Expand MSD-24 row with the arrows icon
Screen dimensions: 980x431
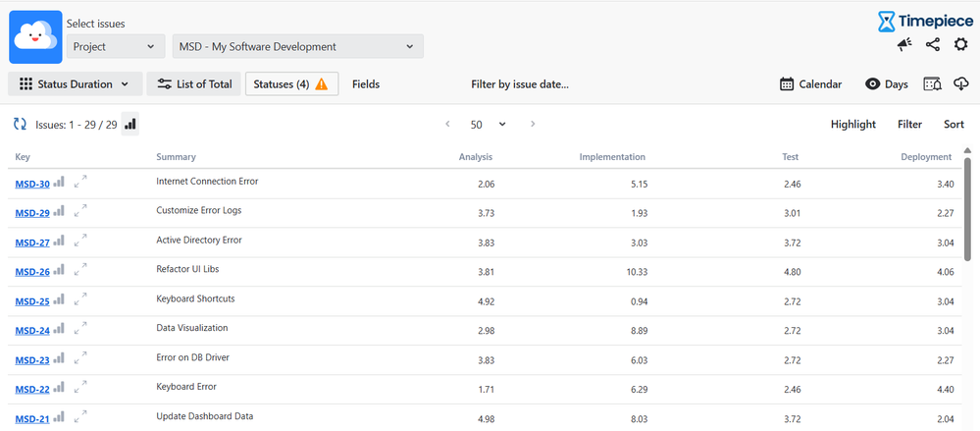tap(80, 329)
